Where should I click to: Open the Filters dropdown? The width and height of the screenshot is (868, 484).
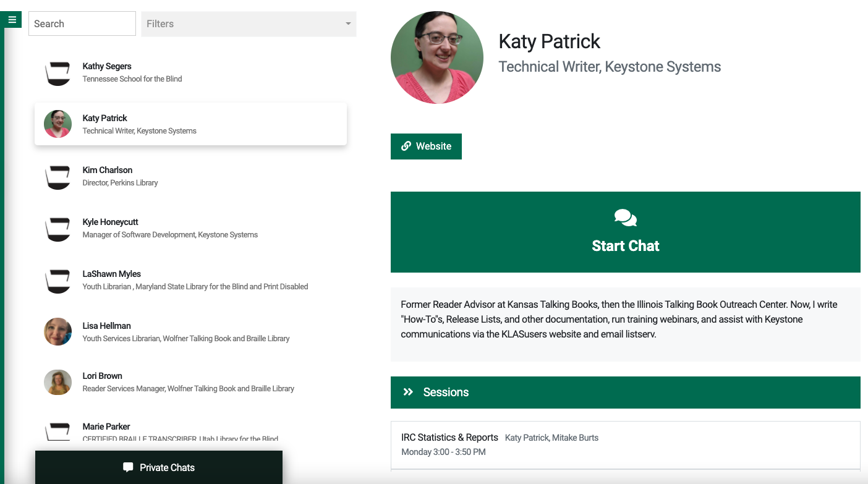tap(247, 23)
